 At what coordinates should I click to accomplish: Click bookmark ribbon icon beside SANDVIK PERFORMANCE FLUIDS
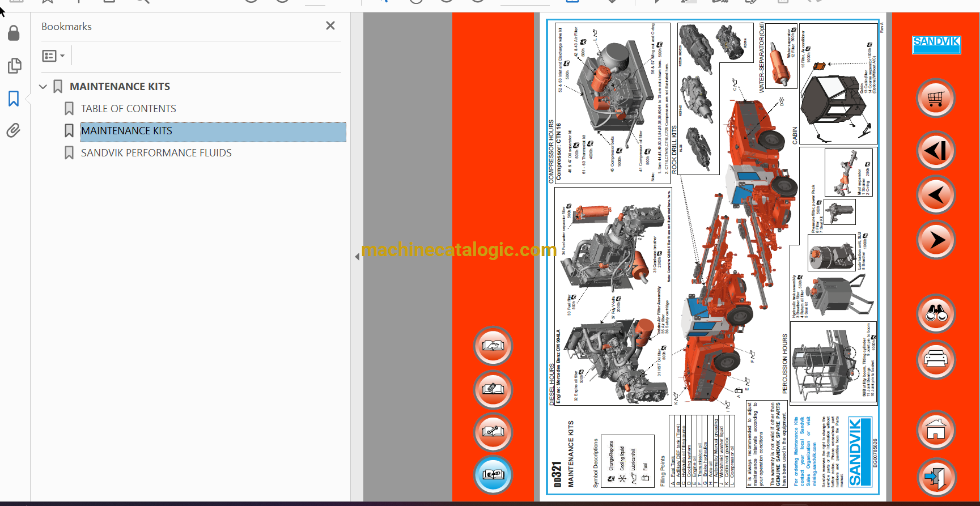69,153
